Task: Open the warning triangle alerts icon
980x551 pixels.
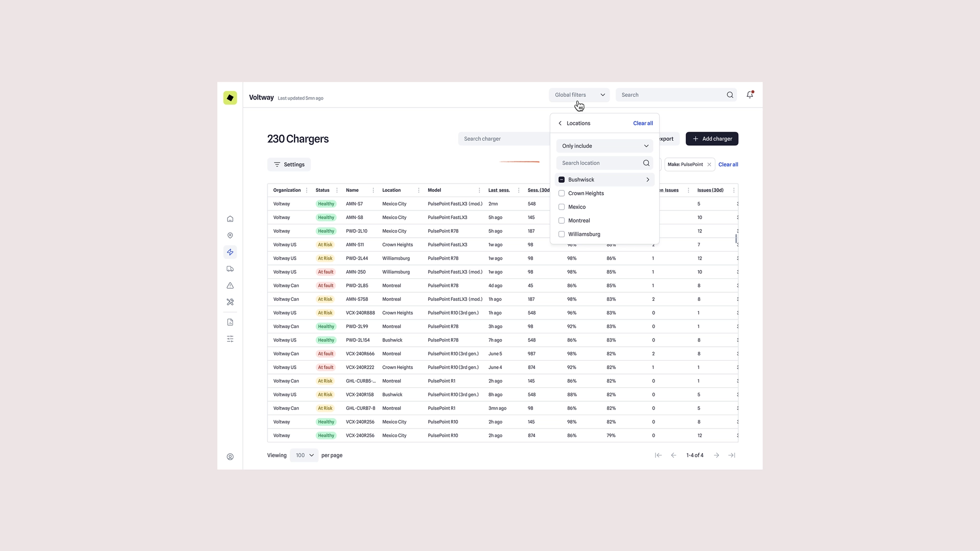Action: 230,286
